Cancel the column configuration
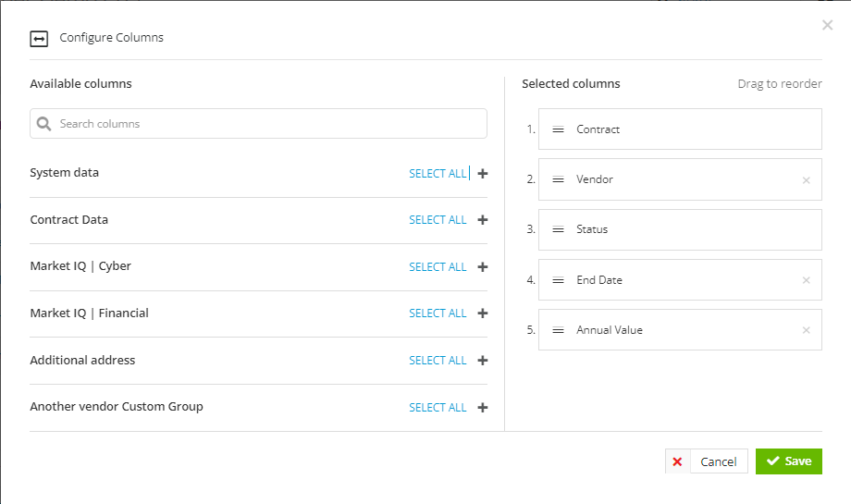851x504 pixels. (x=707, y=461)
